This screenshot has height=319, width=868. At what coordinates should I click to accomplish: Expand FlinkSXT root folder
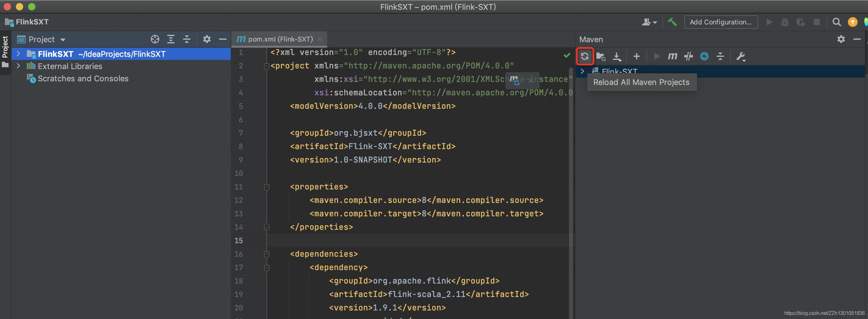pos(19,53)
